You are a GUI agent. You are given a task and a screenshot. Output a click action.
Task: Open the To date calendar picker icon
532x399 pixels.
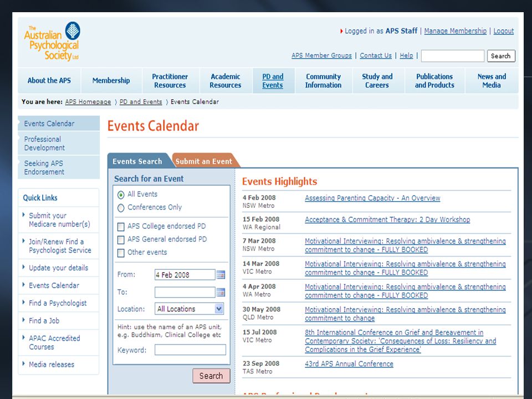click(x=221, y=292)
